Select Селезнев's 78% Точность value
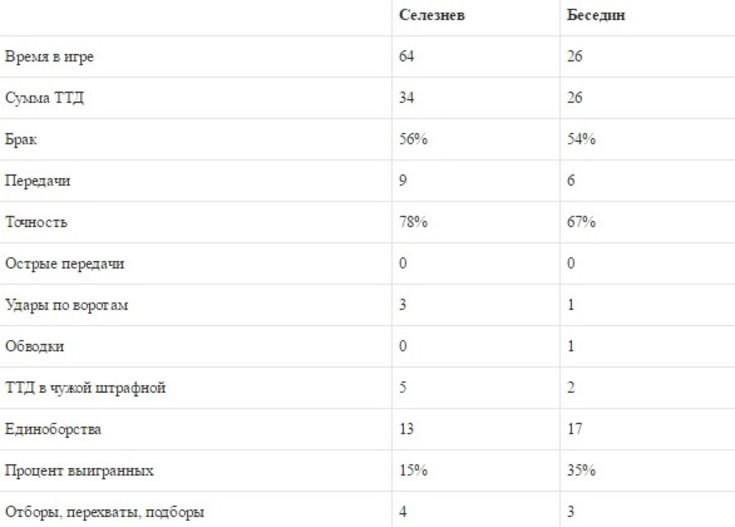The width and height of the screenshot is (735, 527). tap(413, 222)
